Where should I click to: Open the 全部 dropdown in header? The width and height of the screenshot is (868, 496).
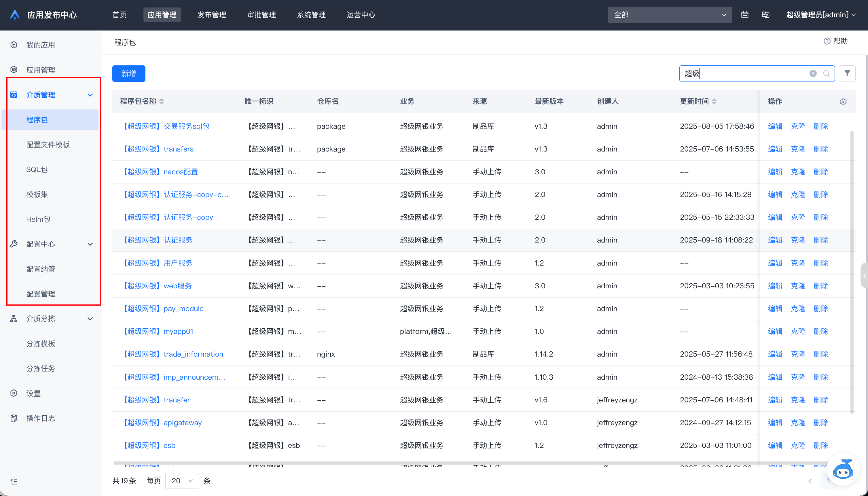coord(670,15)
